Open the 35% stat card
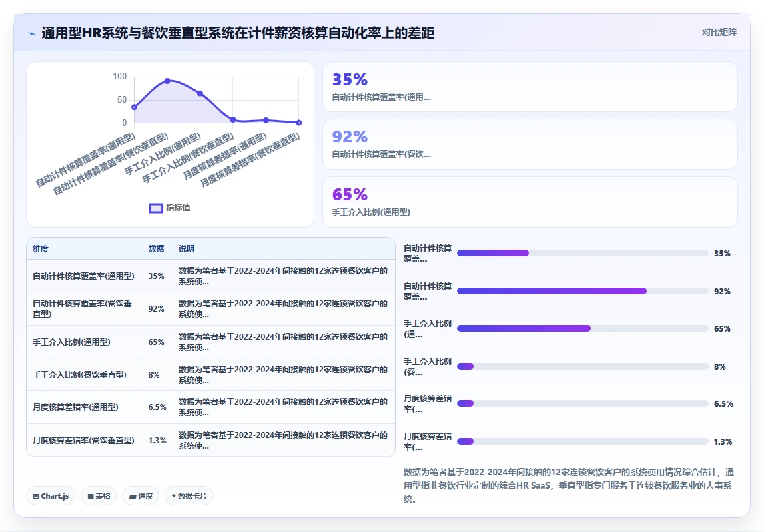The image size is (764, 532). (x=530, y=87)
